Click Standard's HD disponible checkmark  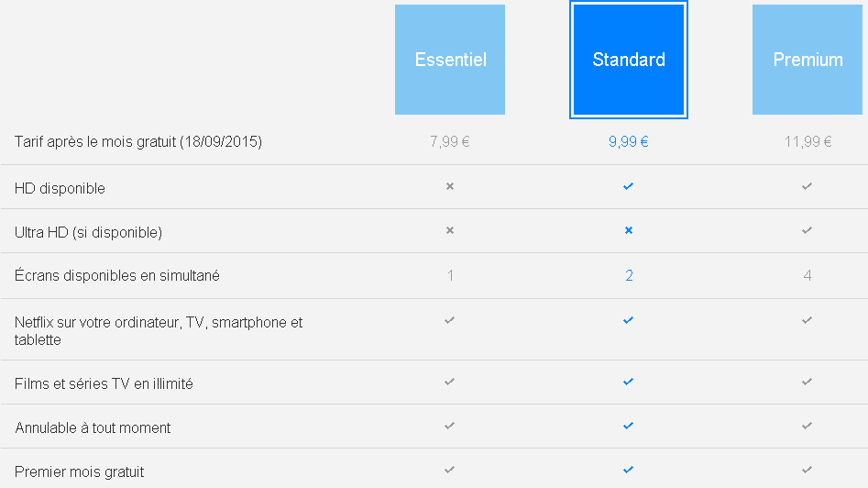[629, 186]
